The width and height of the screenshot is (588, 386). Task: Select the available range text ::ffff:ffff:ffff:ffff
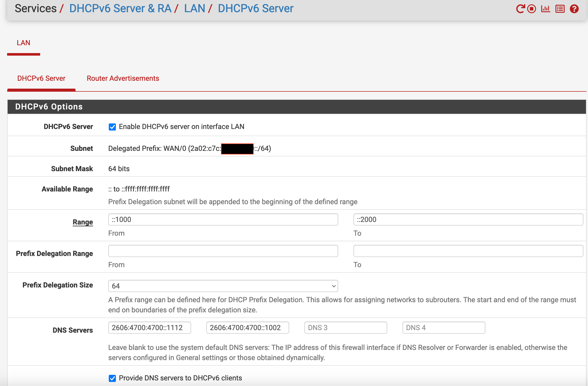(146, 189)
